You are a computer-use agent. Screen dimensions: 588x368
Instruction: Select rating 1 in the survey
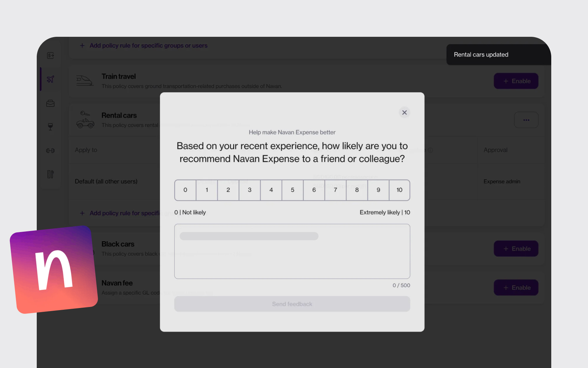(207, 190)
